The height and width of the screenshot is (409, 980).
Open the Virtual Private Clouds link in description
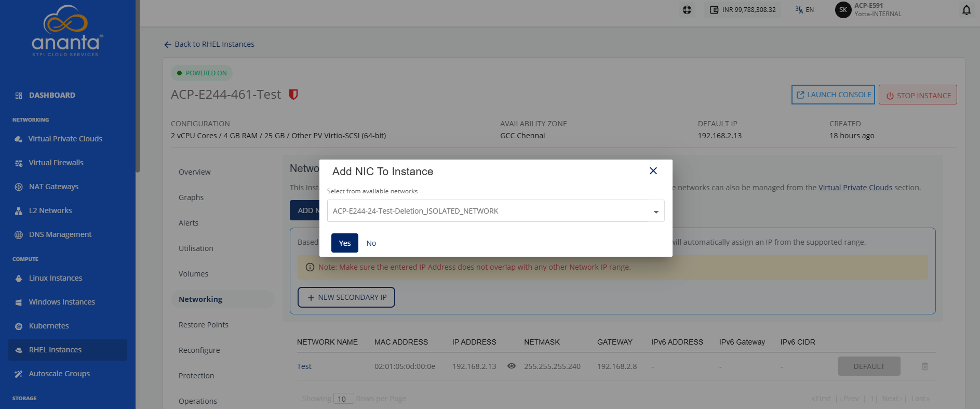pos(855,188)
